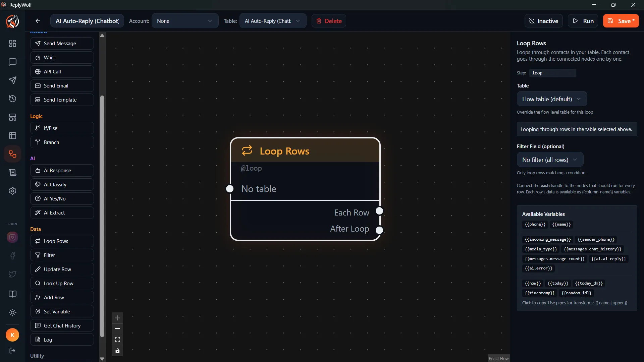The height and width of the screenshot is (362, 644).
Task: Open the Flow table (default) dropdown
Action: click(552, 99)
